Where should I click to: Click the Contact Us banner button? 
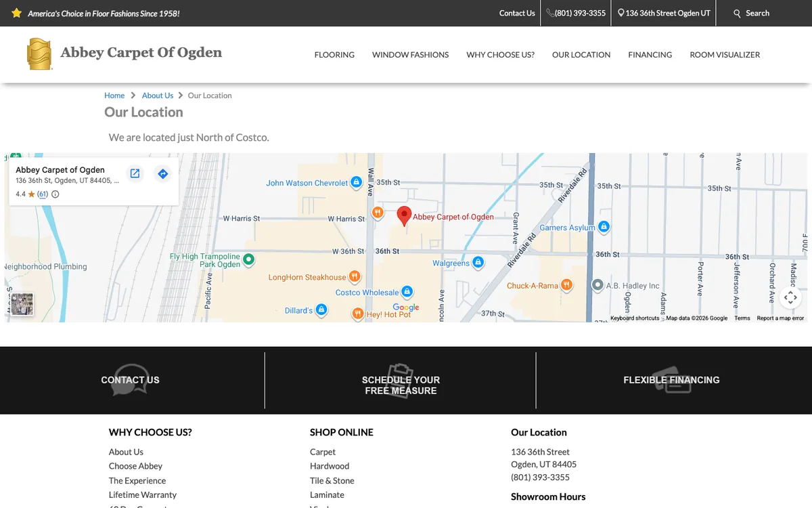tap(130, 380)
